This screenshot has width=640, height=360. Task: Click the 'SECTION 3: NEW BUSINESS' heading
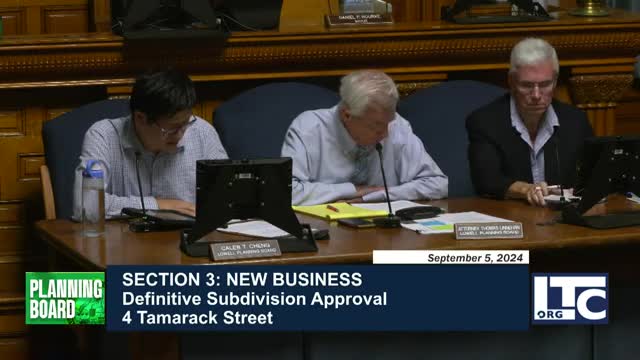click(x=242, y=280)
